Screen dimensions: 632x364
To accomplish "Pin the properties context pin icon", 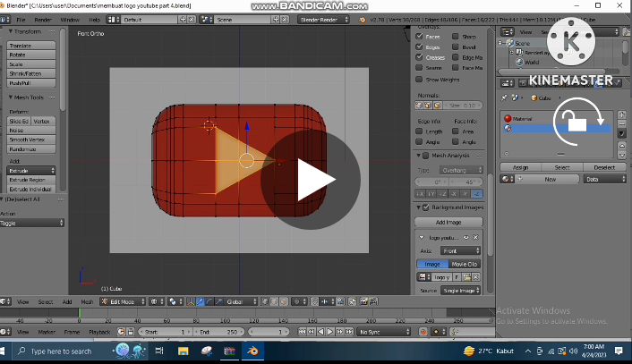I will click(504, 97).
